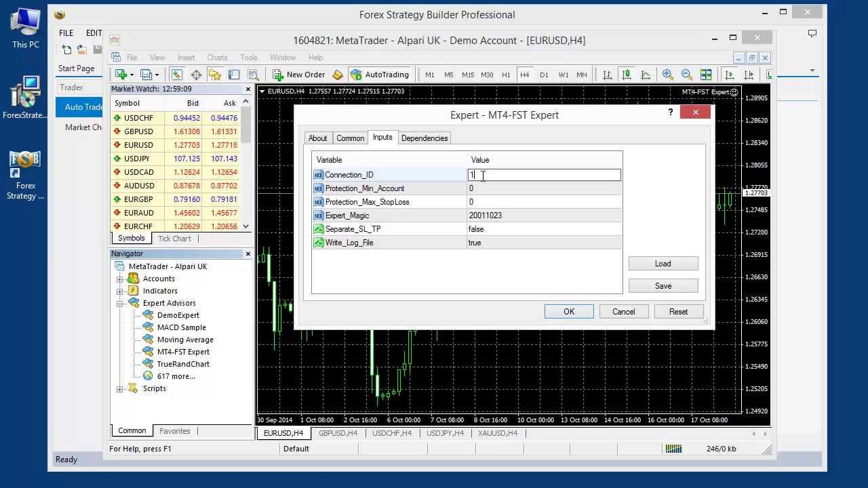Expand the Scripts node in Navigator
The width and height of the screenshot is (868, 488).
120,389
